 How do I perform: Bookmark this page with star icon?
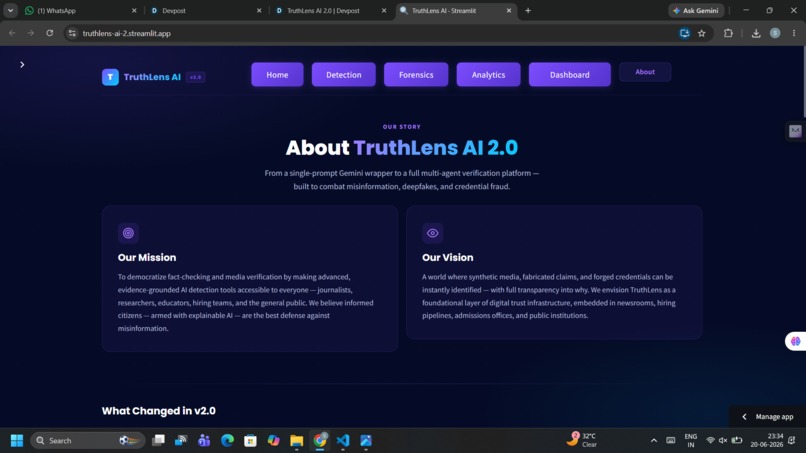pos(702,33)
